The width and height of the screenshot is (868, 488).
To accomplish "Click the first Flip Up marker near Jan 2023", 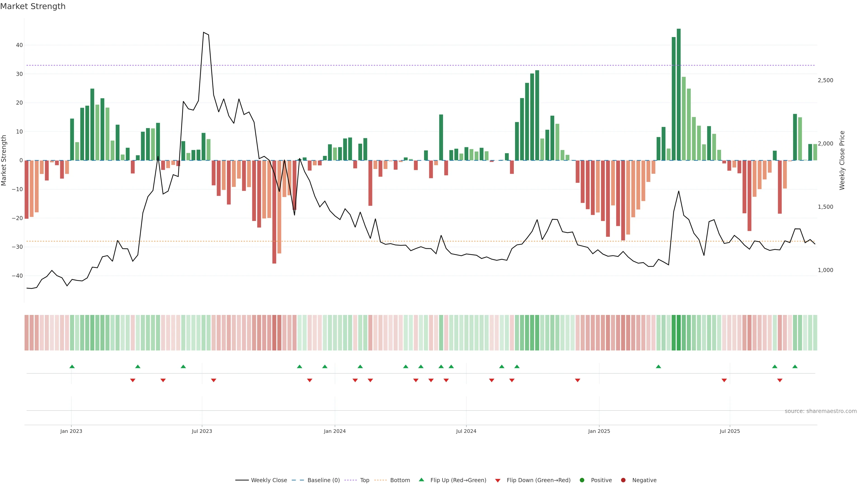I will click(72, 366).
